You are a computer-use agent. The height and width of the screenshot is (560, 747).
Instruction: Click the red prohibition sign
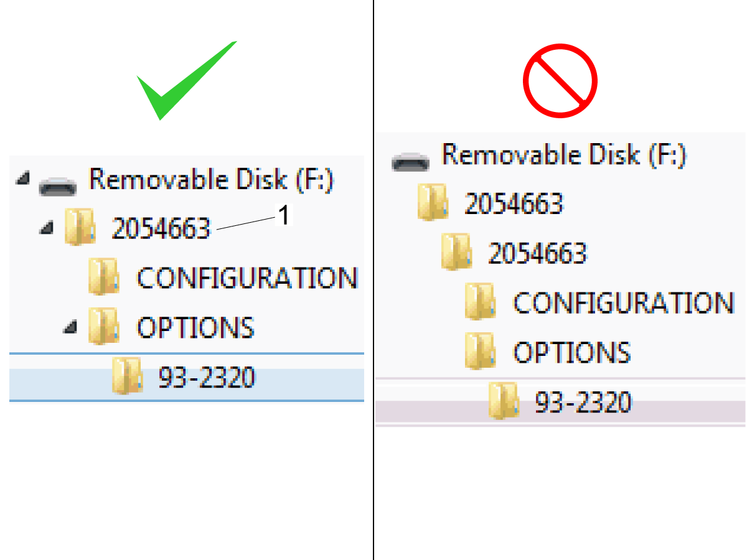[x=560, y=81]
